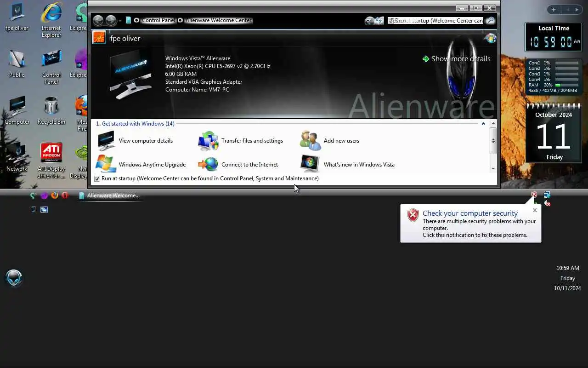Click the Welcome Center back arrow

pyautogui.click(x=98, y=20)
